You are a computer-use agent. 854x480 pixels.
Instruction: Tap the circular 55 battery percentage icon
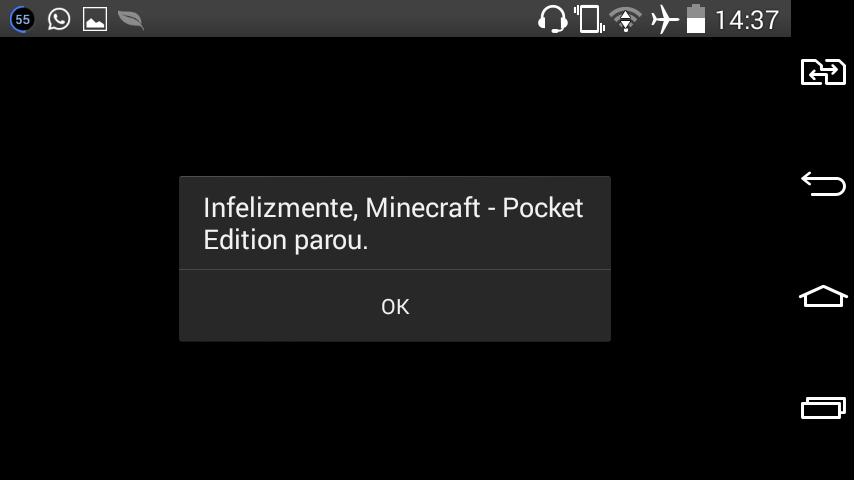(22, 20)
